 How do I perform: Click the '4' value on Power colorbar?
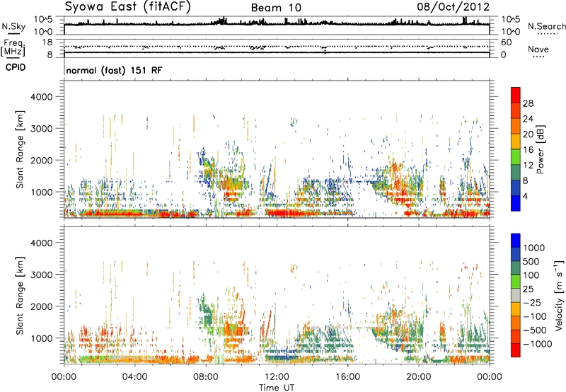point(525,196)
